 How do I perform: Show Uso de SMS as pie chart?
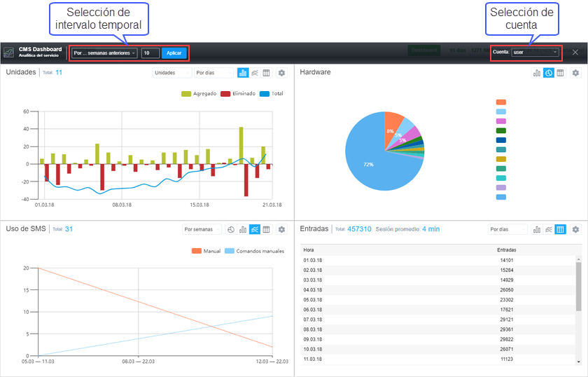pyautogui.click(x=231, y=229)
